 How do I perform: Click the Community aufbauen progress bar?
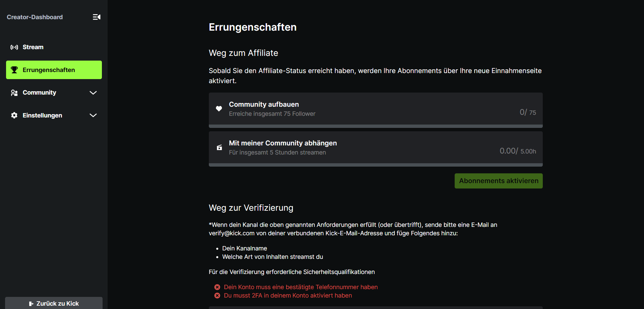coord(376,126)
